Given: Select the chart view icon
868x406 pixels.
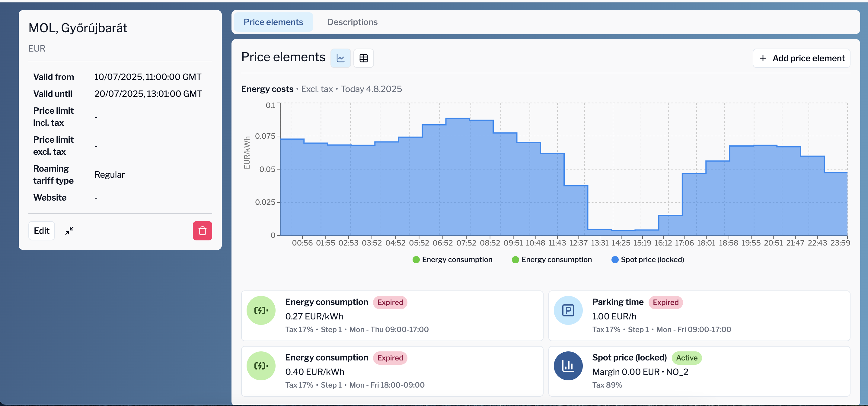Looking at the screenshot, I should (x=341, y=58).
